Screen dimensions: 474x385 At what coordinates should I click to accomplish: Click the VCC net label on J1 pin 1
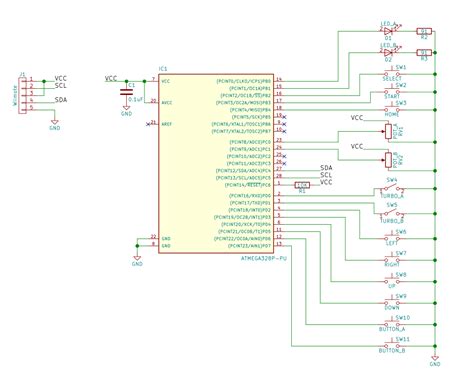(61, 79)
